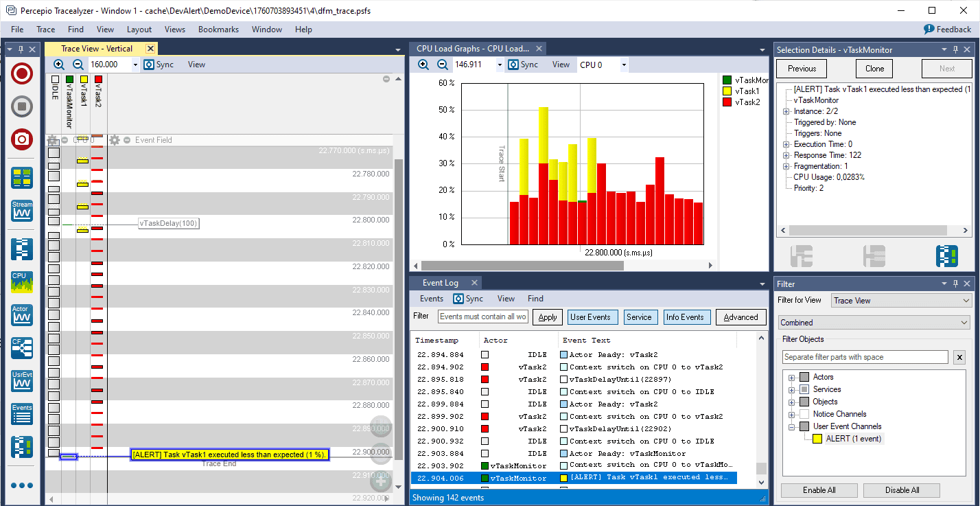Start recording with the red record icon

pos(22,74)
